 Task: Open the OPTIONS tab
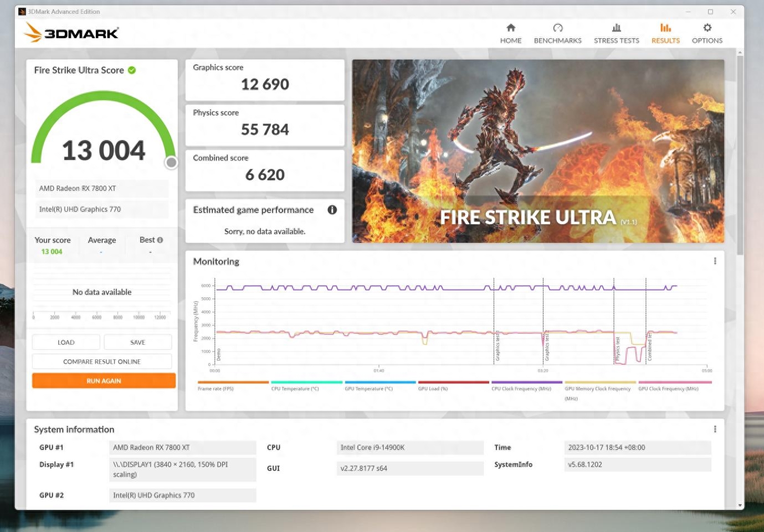coord(707,33)
